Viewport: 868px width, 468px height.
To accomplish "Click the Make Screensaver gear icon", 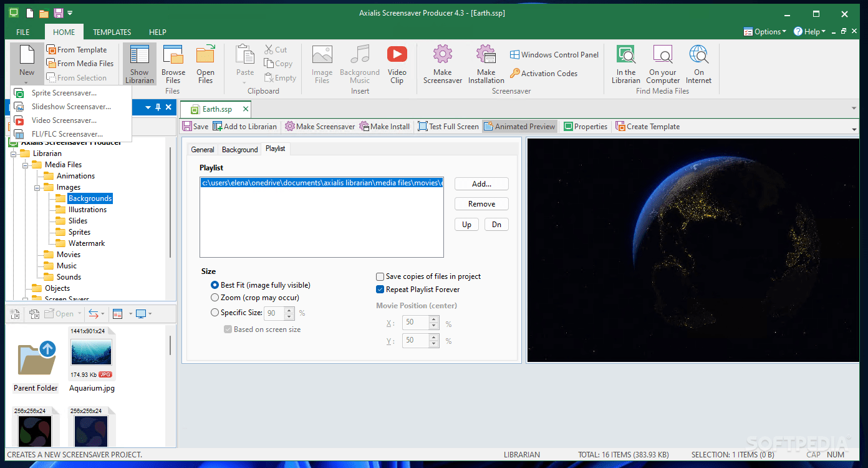I will (x=443, y=54).
